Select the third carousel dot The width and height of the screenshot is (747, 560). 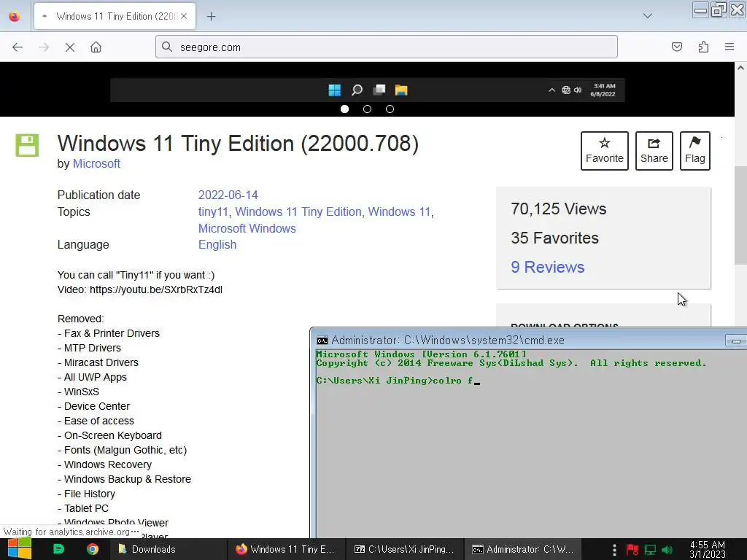[x=390, y=109]
